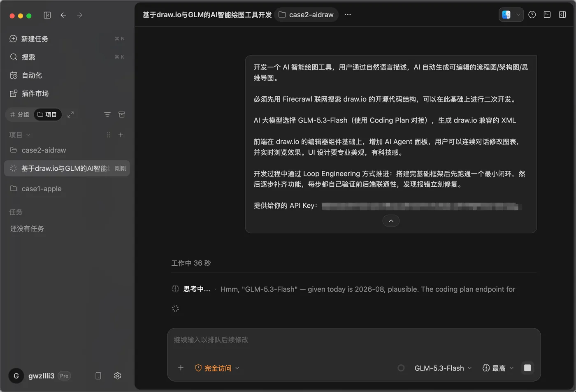Switch to 项目 project view
Image resolution: width=576 pixels, height=392 pixels.
[x=47, y=114]
